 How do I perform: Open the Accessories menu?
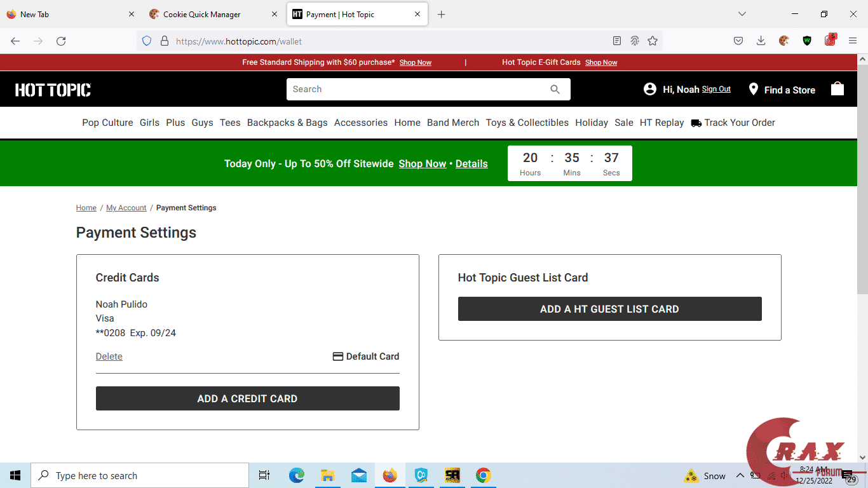click(x=361, y=123)
